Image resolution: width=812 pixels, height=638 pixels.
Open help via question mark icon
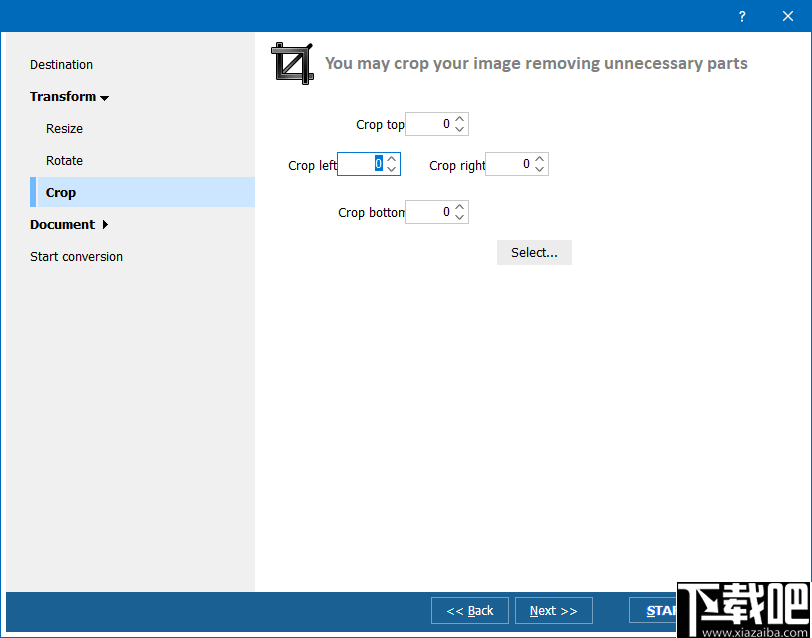tap(742, 17)
